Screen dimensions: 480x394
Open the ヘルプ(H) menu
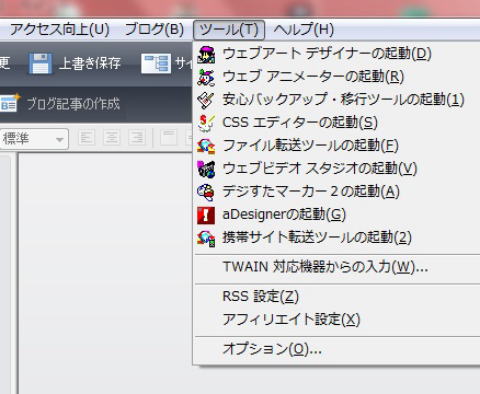pyautogui.click(x=304, y=30)
